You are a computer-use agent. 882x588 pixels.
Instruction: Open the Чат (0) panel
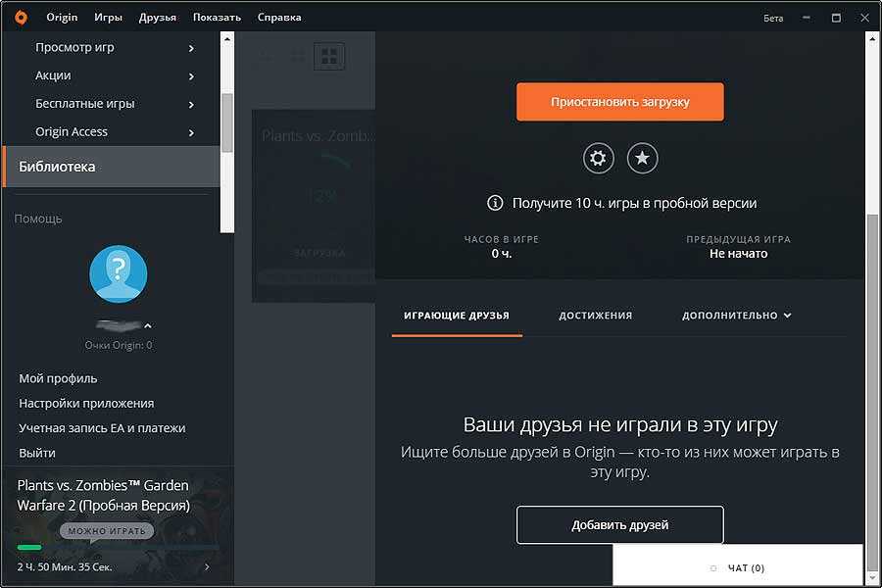(x=737, y=567)
